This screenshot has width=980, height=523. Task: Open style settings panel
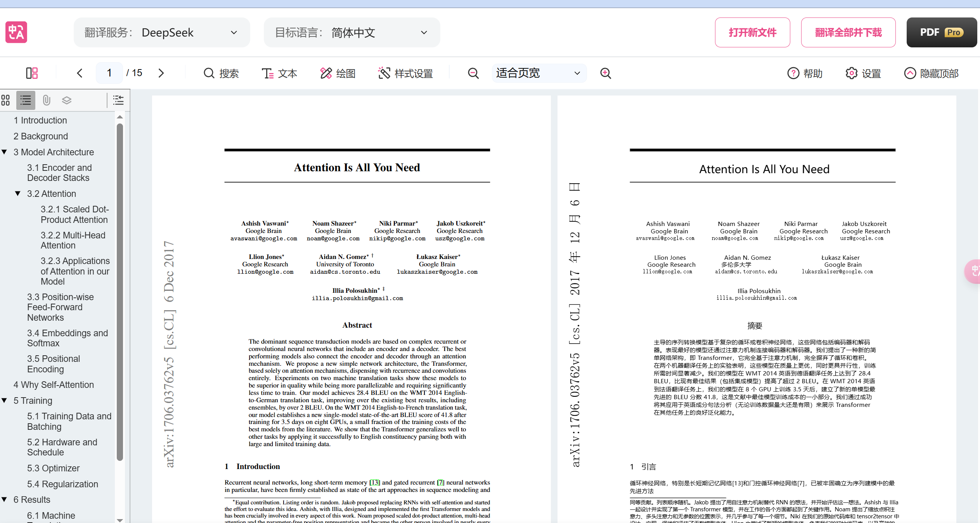pyautogui.click(x=405, y=73)
